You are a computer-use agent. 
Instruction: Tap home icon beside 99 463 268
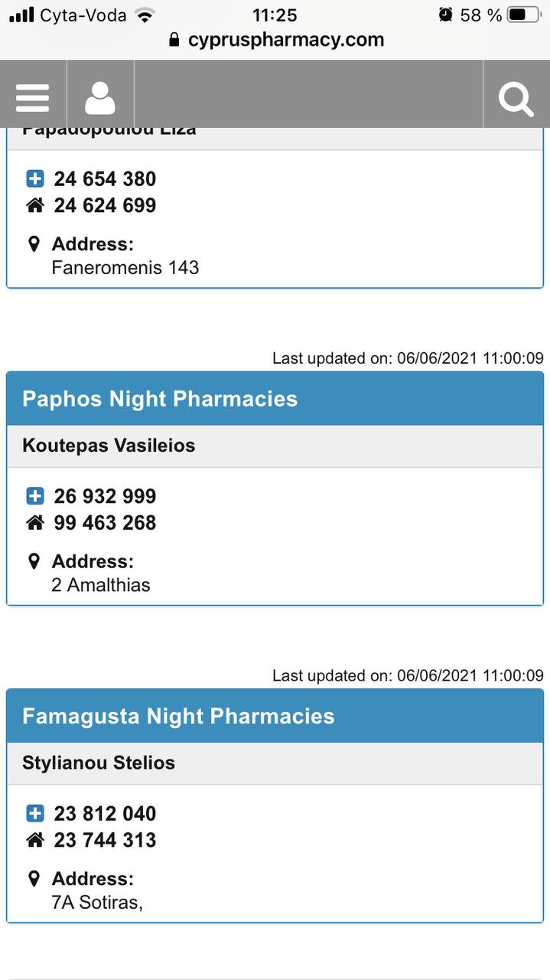pyautogui.click(x=35, y=523)
